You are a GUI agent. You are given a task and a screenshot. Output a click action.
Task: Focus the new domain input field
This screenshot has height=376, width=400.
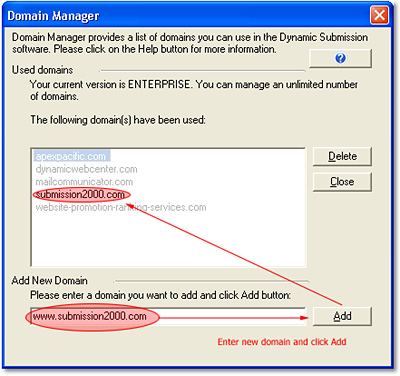pyautogui.click(x=168, y=316)
